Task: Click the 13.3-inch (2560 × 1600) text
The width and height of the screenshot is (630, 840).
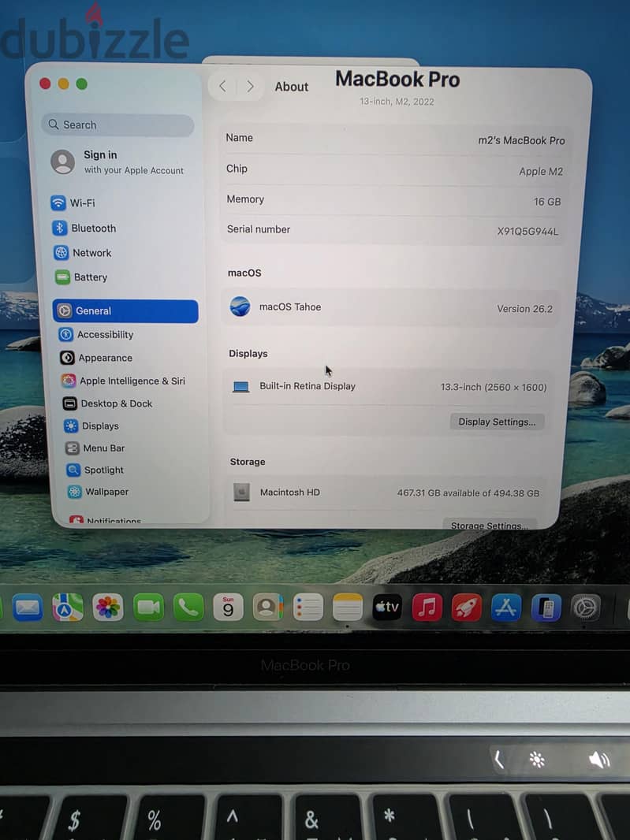Action: coord(494,387)
